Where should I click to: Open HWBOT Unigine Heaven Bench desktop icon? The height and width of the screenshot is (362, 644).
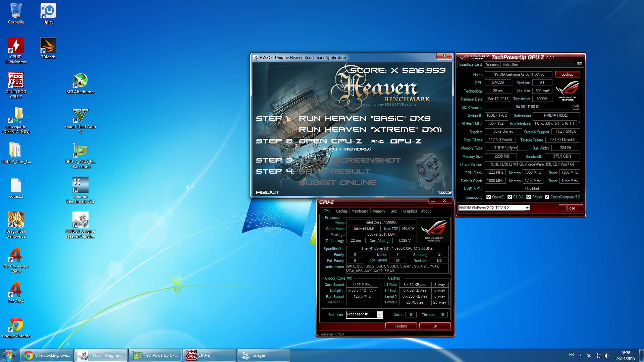click(80, 225)
